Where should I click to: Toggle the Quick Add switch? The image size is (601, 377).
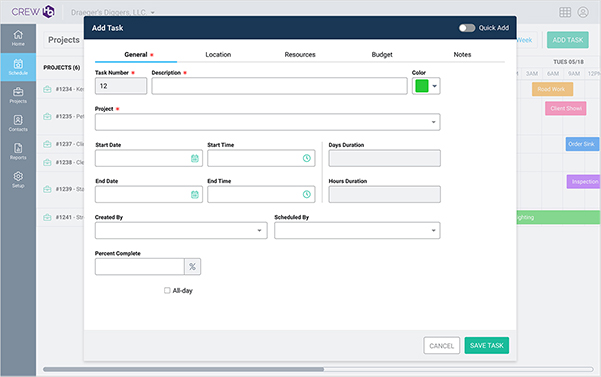pos(466,28)
